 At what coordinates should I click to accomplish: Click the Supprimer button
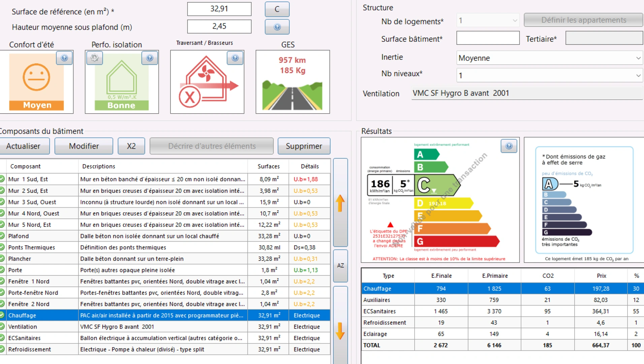pyautogui.click(x=304, y=146)
